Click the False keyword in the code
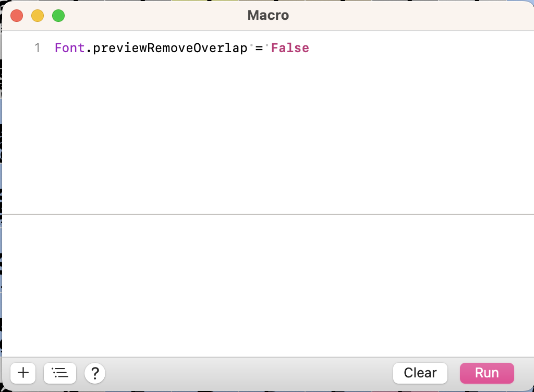534x392 pixels. (x=290, y=48)
